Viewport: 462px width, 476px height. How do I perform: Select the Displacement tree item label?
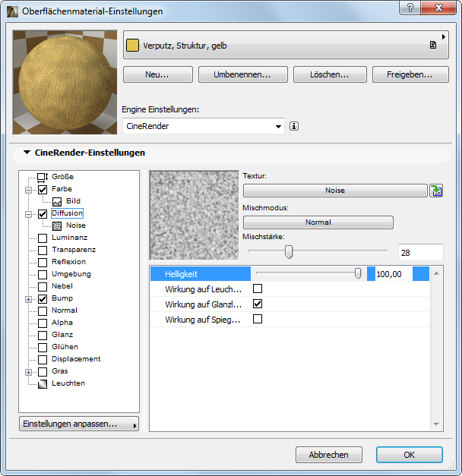click(x=76, y=359)
